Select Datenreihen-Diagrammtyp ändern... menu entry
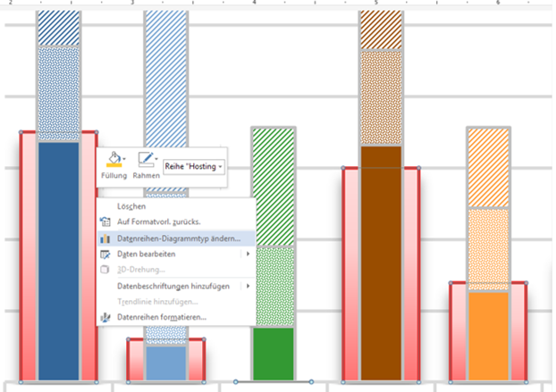 [x=179, y=238]
